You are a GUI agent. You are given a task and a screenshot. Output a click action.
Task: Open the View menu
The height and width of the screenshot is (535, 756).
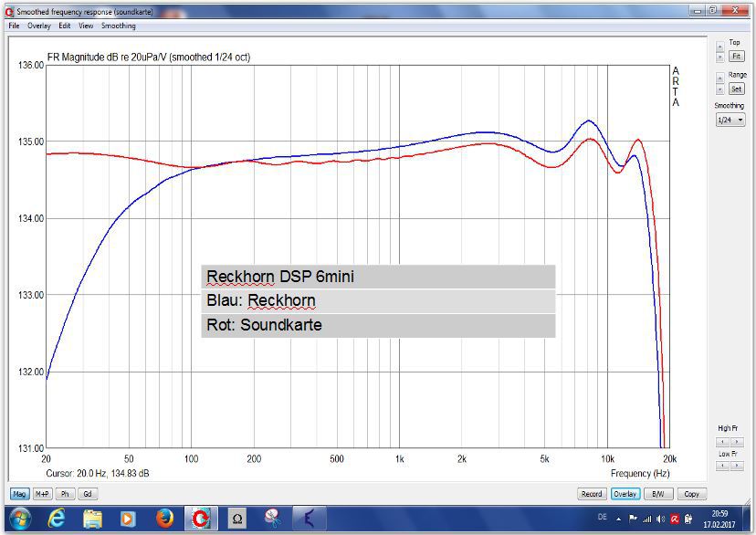coord(86,26)
